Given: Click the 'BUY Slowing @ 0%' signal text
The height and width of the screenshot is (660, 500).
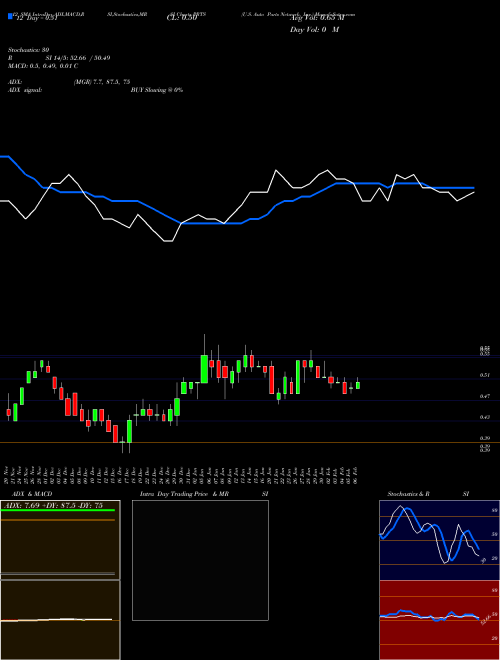Looking at the screenshot, I should point(157,90).
